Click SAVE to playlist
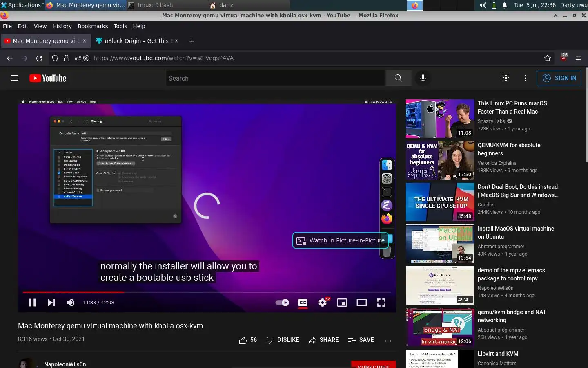Viewport: 588px width, 368px height. [361, 340]
